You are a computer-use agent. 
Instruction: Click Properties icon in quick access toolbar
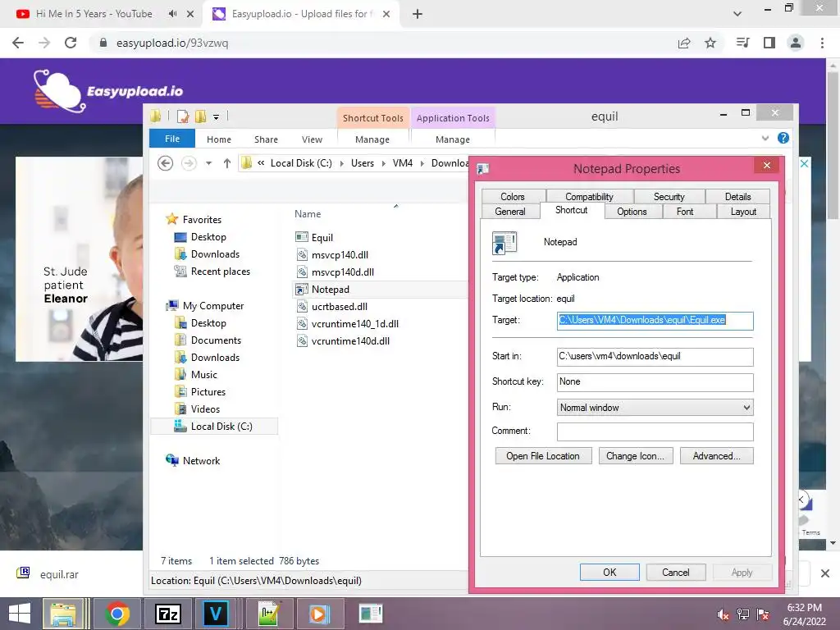(183, 116)
